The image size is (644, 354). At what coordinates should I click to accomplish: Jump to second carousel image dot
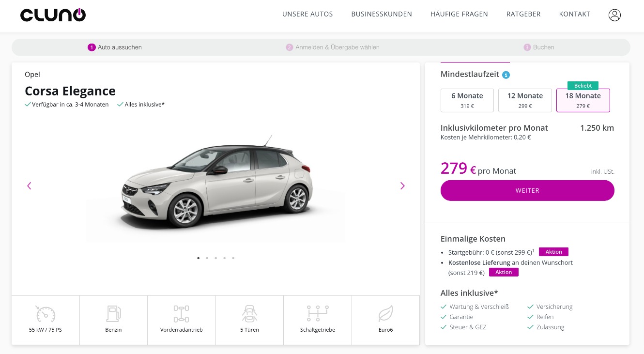tap(207, 258)
